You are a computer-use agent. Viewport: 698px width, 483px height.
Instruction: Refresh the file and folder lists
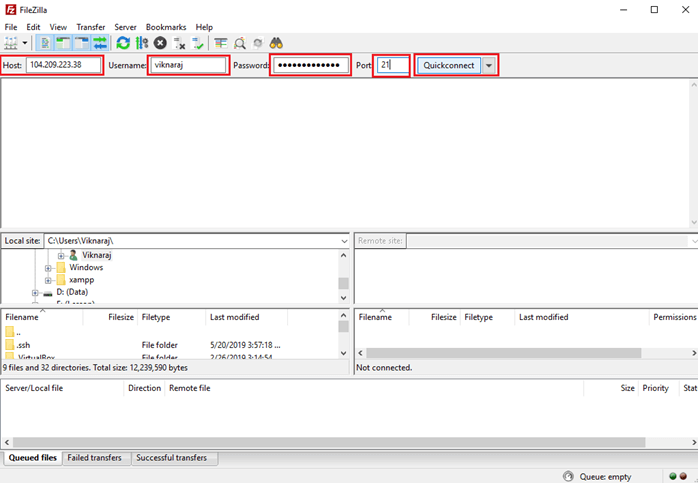tap(123, 43)
